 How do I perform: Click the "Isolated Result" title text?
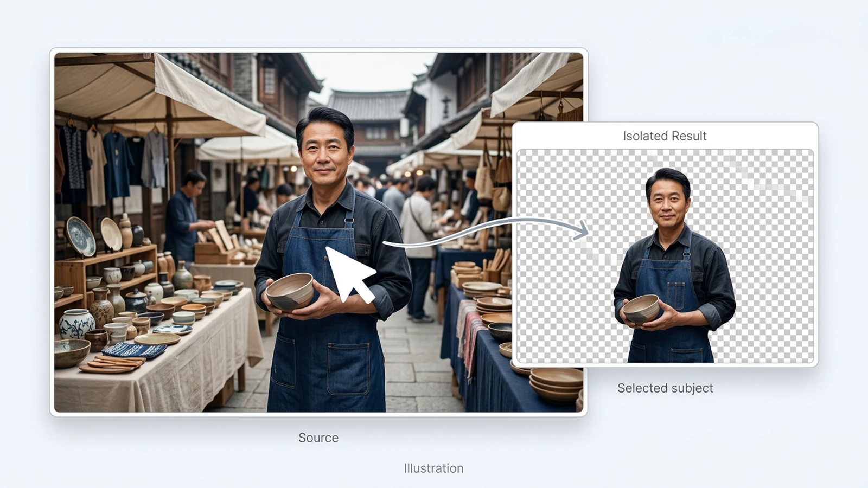[x=665, y=136]
